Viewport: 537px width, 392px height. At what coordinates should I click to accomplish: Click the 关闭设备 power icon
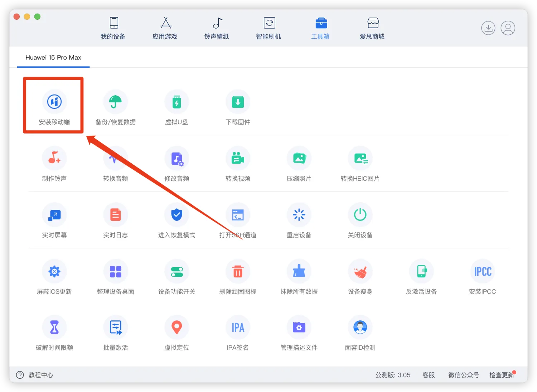coord(360,214)
